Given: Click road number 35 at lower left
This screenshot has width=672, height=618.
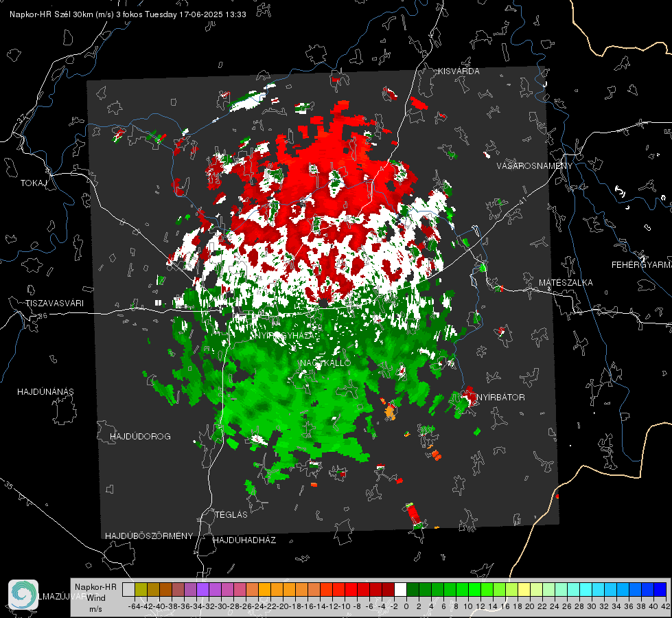Looking at the screenshot, I should [9, 486].
